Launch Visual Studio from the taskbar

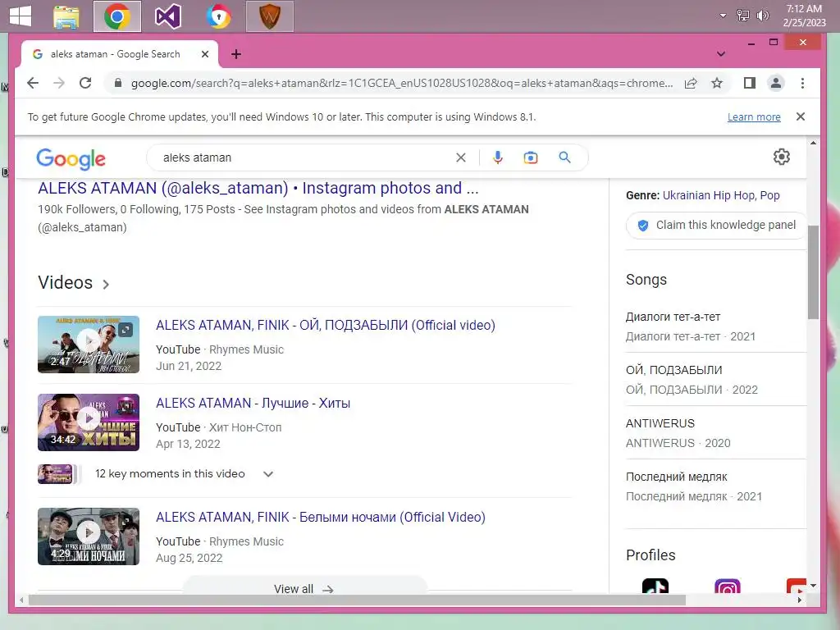pos(167,16)
